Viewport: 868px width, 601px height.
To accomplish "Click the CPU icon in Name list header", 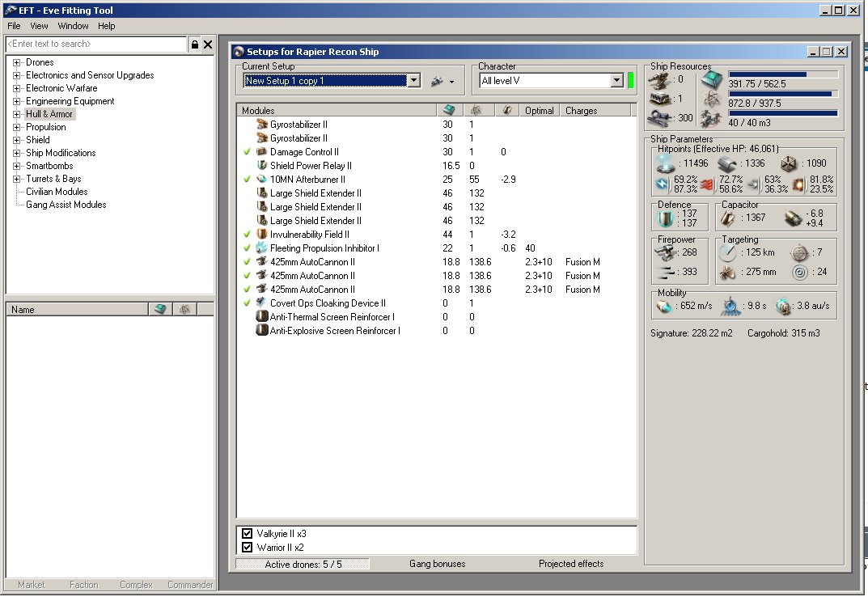I will pyautogui.click(x=160, y=309).
